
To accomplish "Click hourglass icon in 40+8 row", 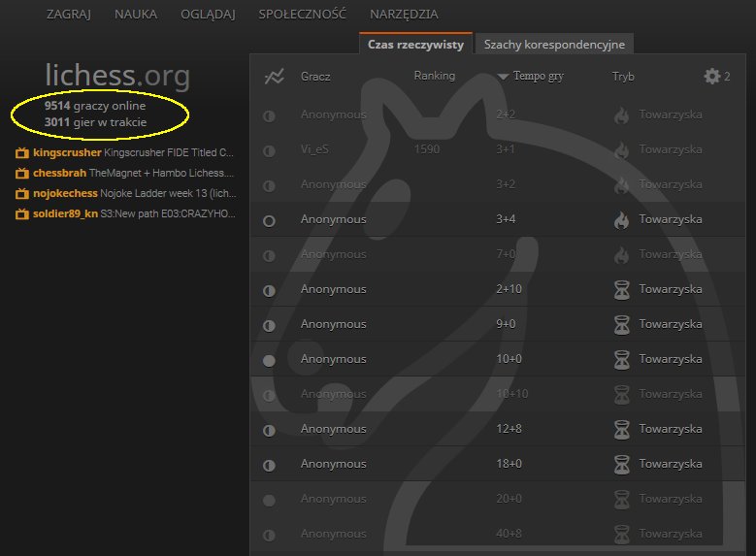I will coord(621,535).
